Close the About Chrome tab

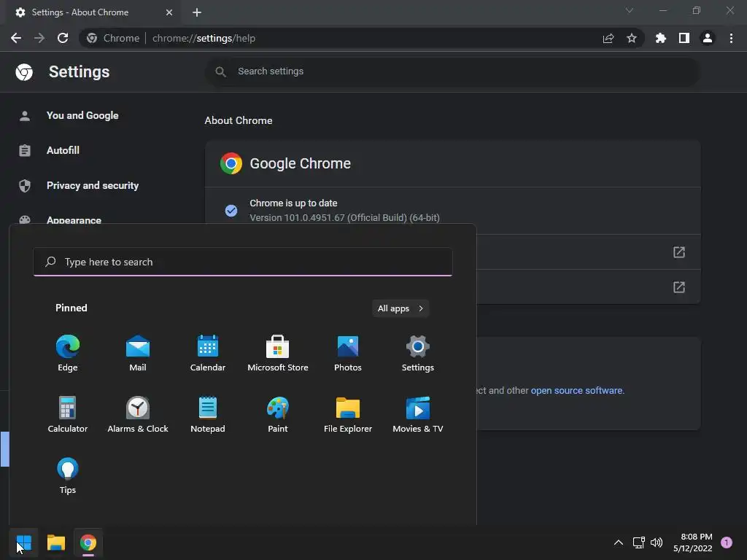coord(169,12)
